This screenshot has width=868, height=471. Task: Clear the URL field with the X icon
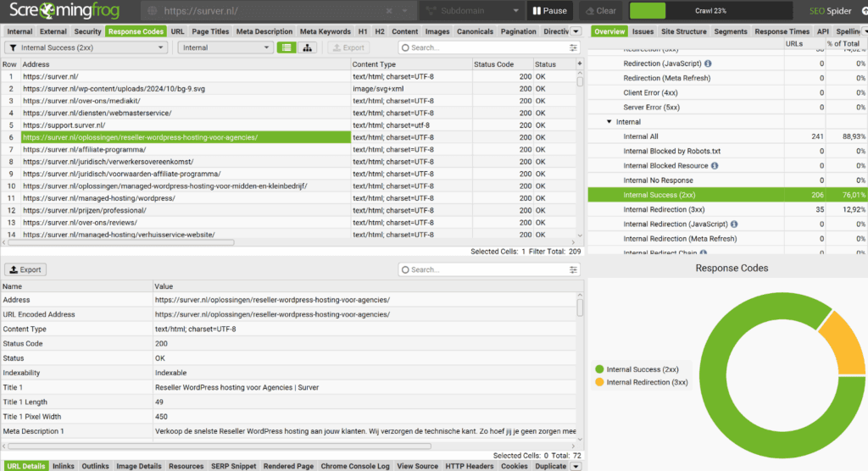389,10
